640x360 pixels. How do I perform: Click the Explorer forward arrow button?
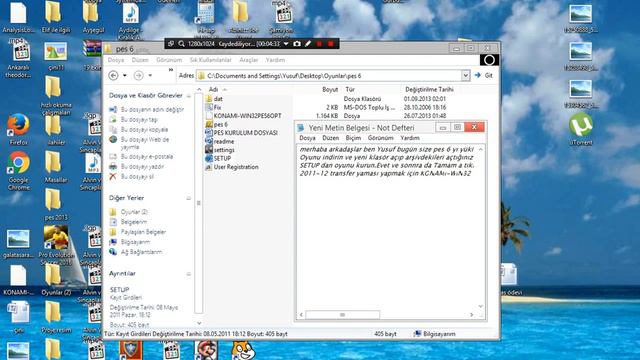pyautogui.click(x=139, y=76)
